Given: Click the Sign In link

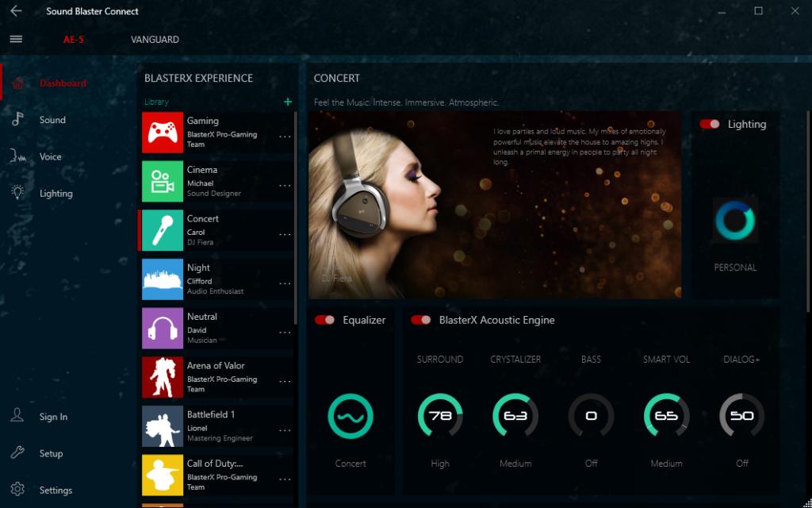Looking at the screenshot, I should point(53,417).
